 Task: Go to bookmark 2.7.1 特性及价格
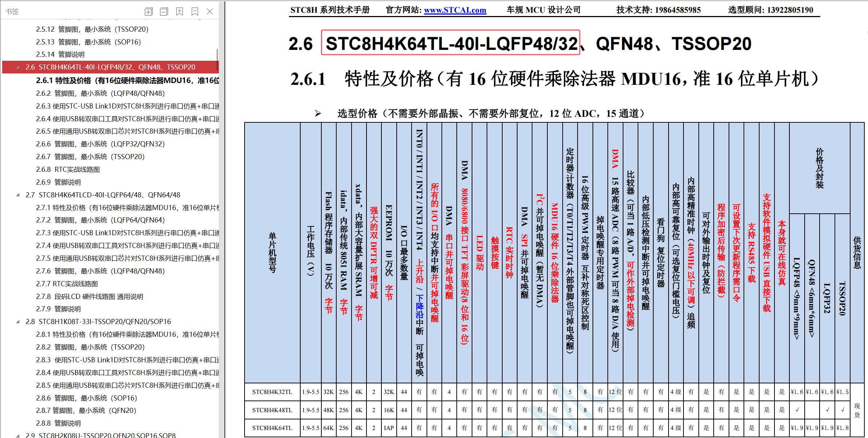(x=127, y=208)
